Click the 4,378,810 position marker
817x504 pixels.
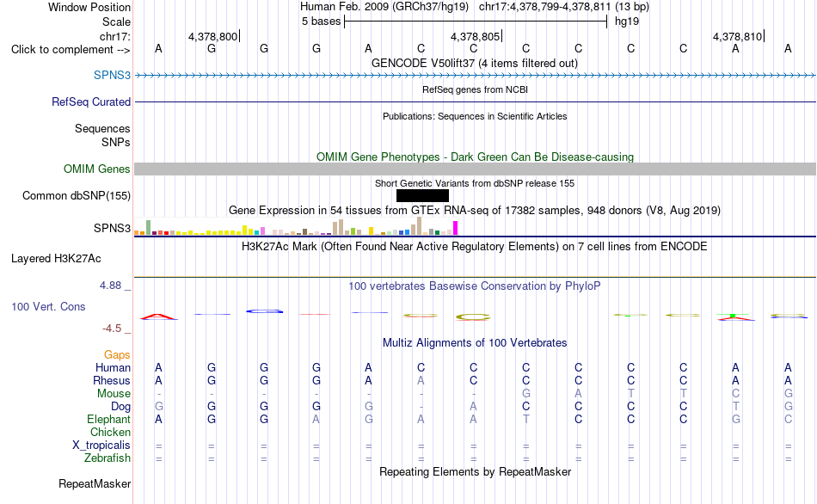coord(738,36)
